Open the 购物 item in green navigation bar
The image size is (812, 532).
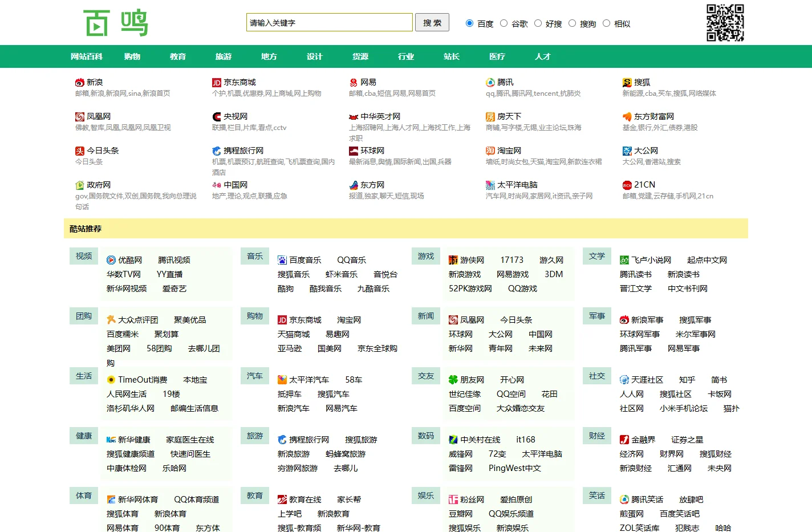[132, 56]
